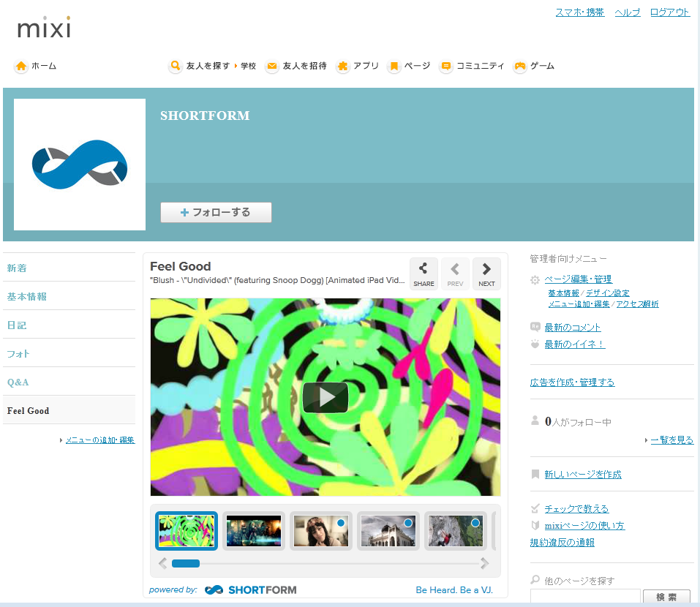Click the follower person icon

535,421
